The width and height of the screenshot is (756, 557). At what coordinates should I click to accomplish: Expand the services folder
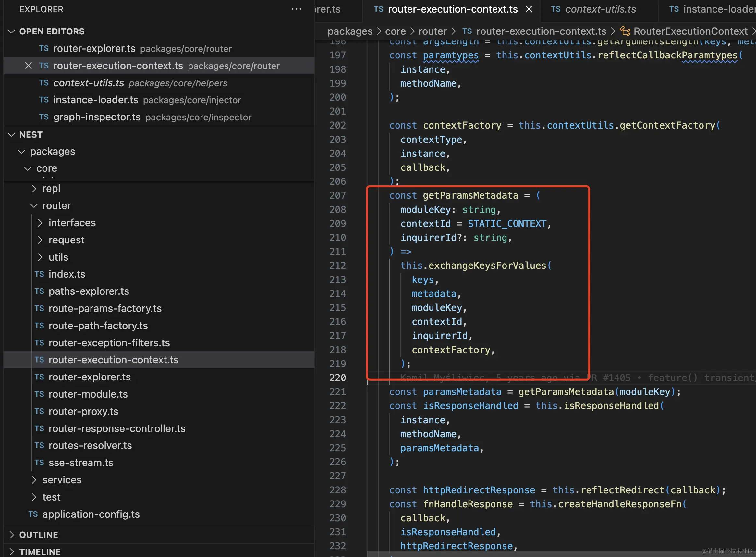(x=34, y=480)
